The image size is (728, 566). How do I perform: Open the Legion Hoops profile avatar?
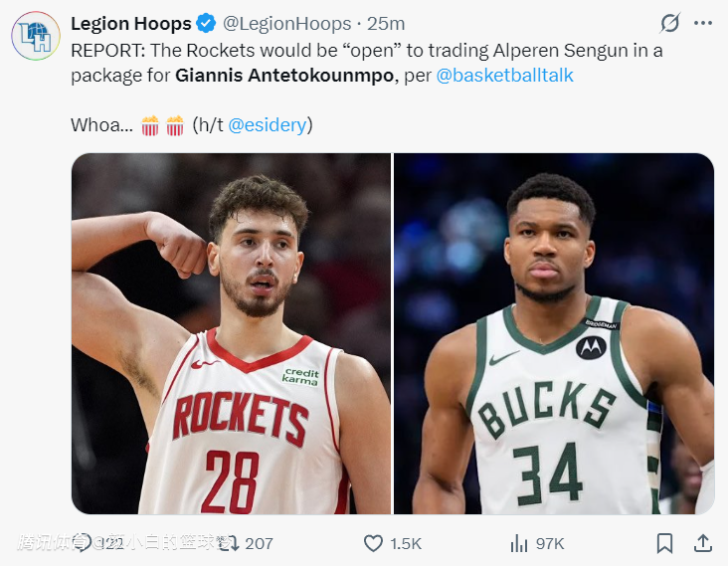[x=36, y=37]
